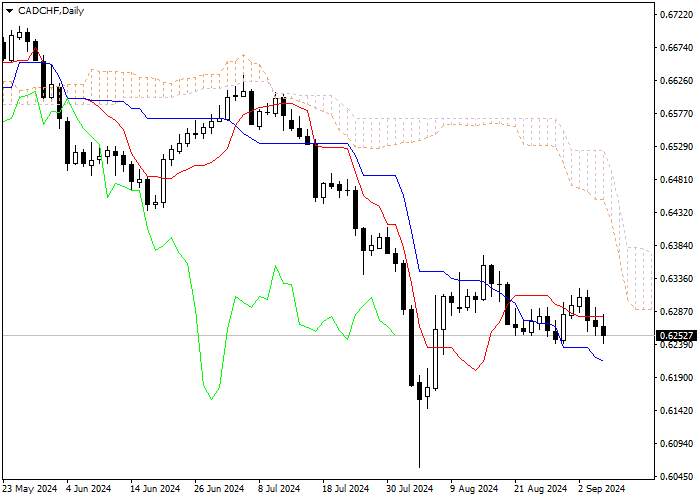Click price level 0.63360 on the scale
The height and width of the screenshot is (500, 700).
point(677,279)
